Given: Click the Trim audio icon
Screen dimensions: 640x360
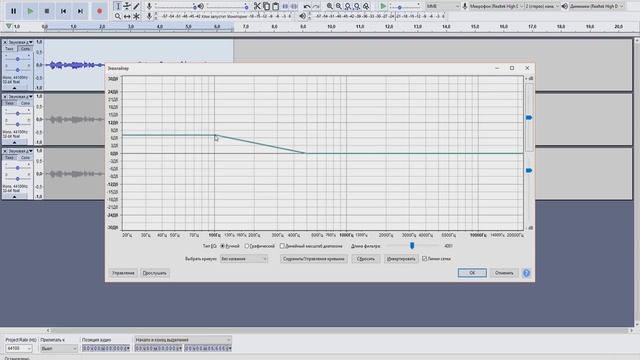Looking at the screenshot, I should coord(285,6).
